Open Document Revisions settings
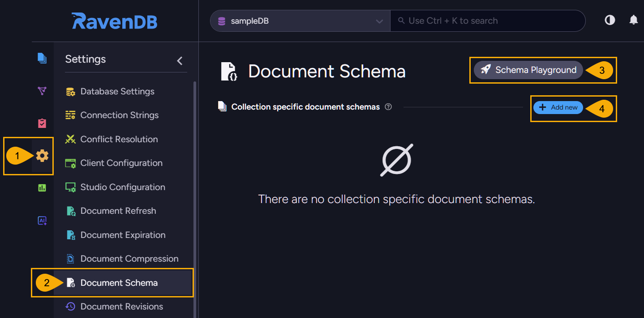644x318 pixels. [x=121, y=306]
